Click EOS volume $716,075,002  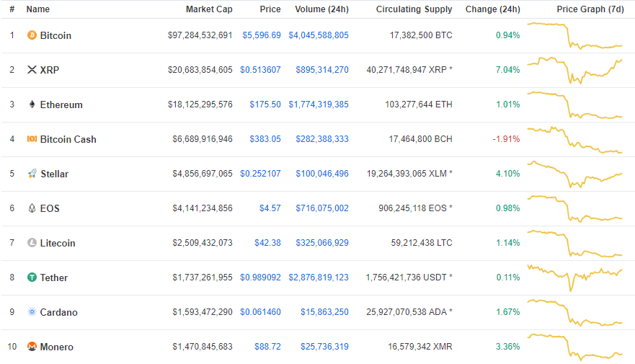(x=322, y=208)
